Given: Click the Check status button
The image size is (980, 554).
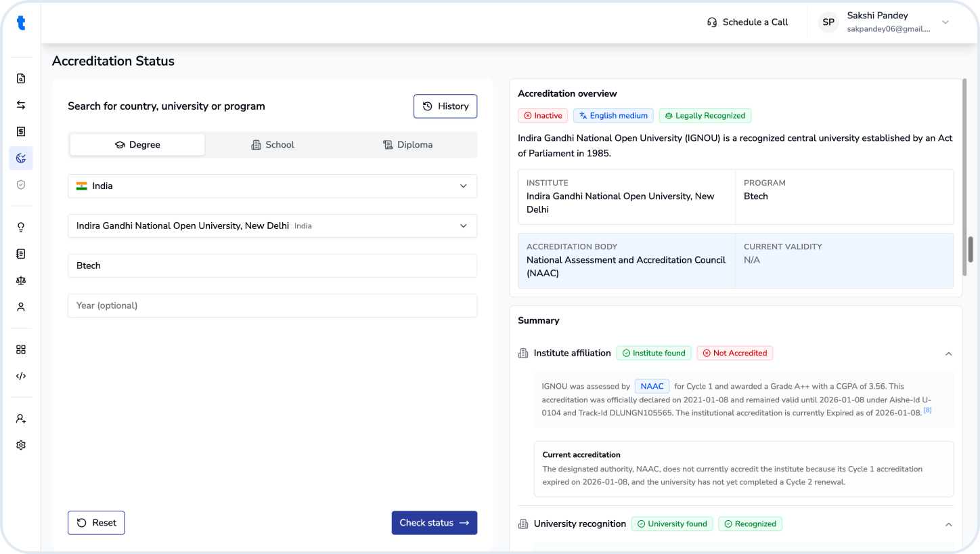Looking at the screenshot, I should pos(435,523).
